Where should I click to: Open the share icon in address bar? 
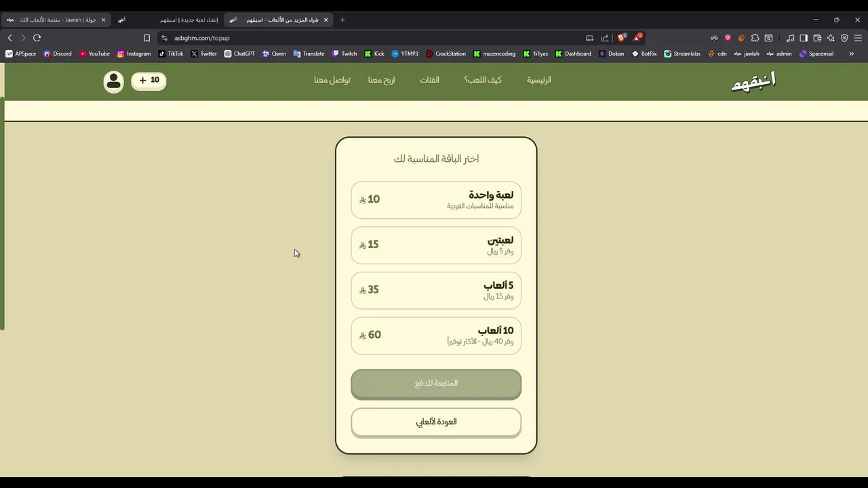pos(605,38)
